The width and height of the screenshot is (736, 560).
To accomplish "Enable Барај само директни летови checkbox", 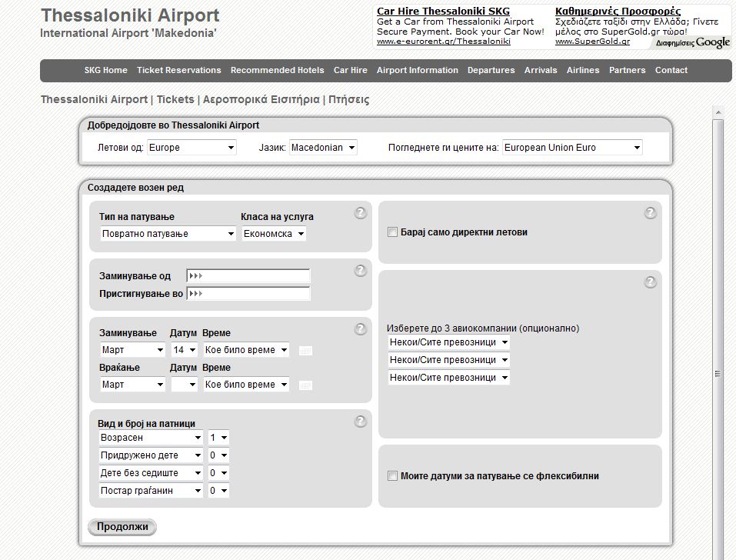I will [x=392, y=232].
